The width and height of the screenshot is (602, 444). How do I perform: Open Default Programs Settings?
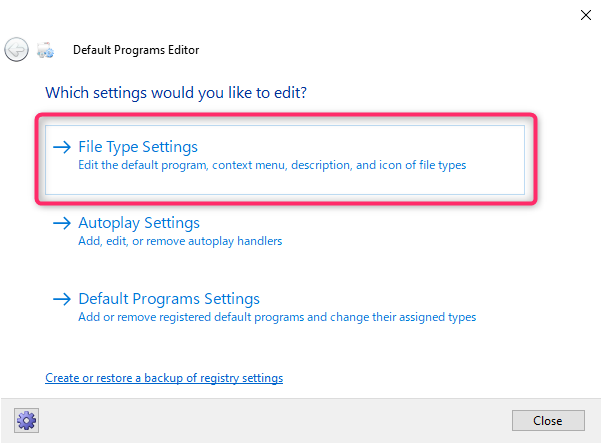[169, 299]
